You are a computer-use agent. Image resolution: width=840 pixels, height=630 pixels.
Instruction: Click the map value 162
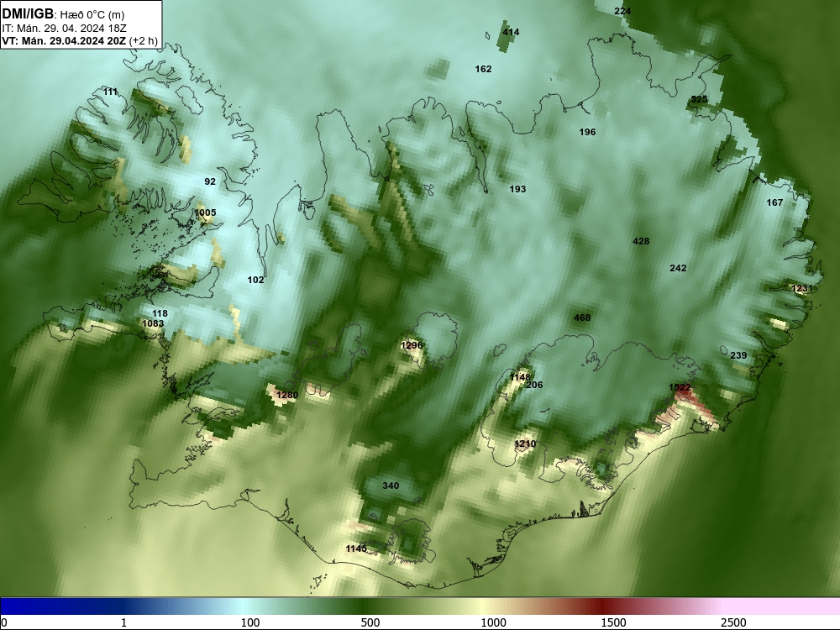click(483, 69)
